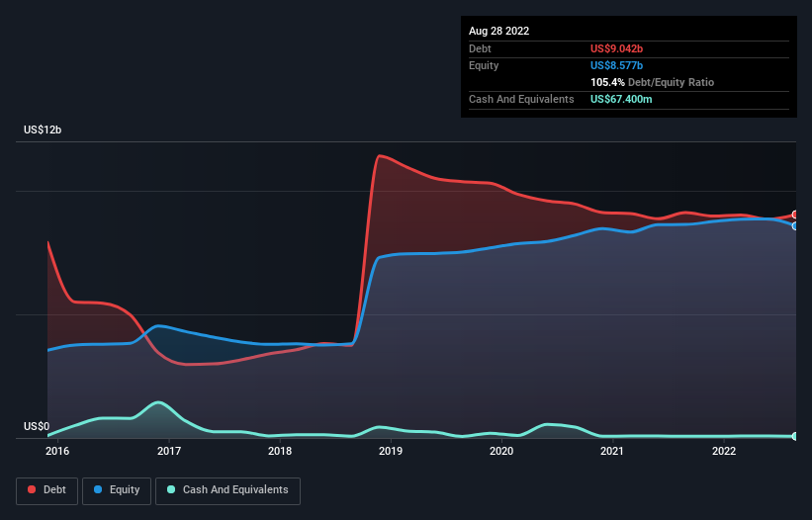
Task: Click the 2020 x-axis label
Action: pyautogui.click(x=501, y=451)
